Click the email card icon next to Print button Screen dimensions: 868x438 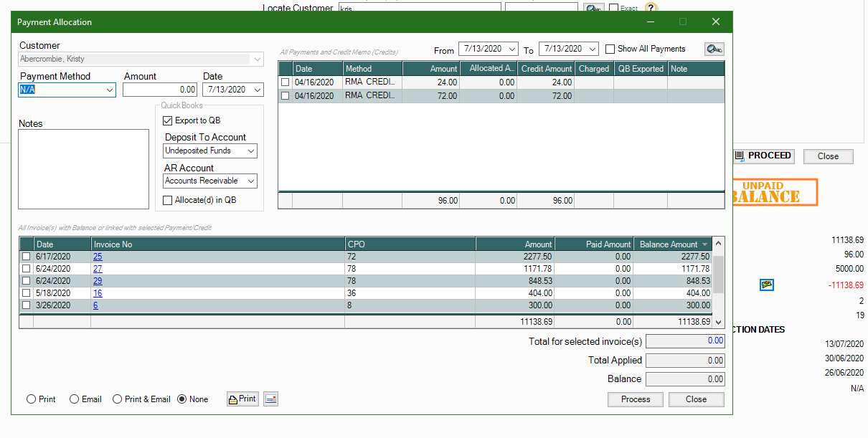pyautogui.click(x=270, y=399)
